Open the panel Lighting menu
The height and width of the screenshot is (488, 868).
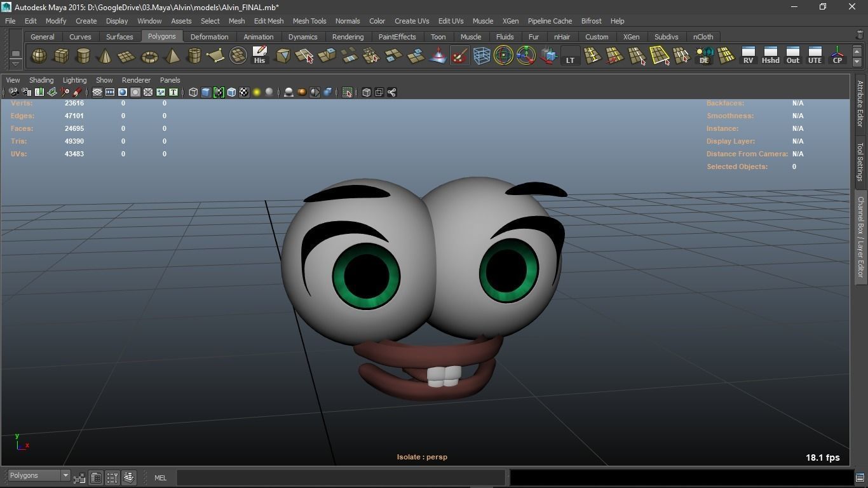click(74, 80)
